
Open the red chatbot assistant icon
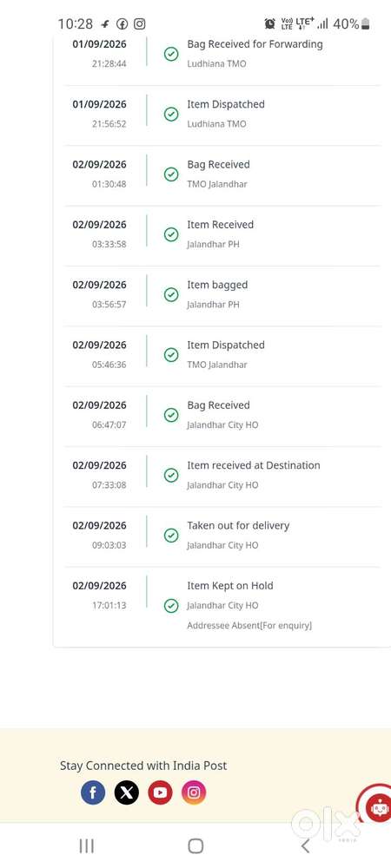pos(377,808)
